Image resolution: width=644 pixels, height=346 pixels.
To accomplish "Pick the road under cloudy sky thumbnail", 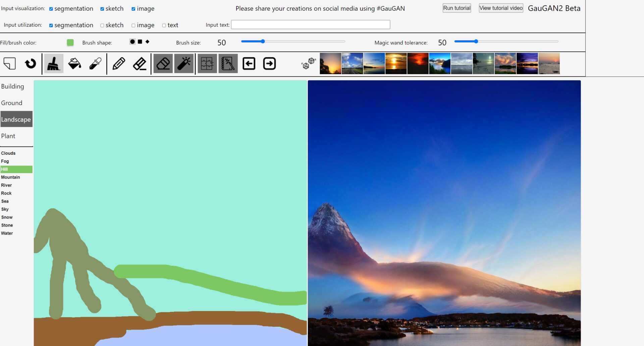I will [352, 63].
